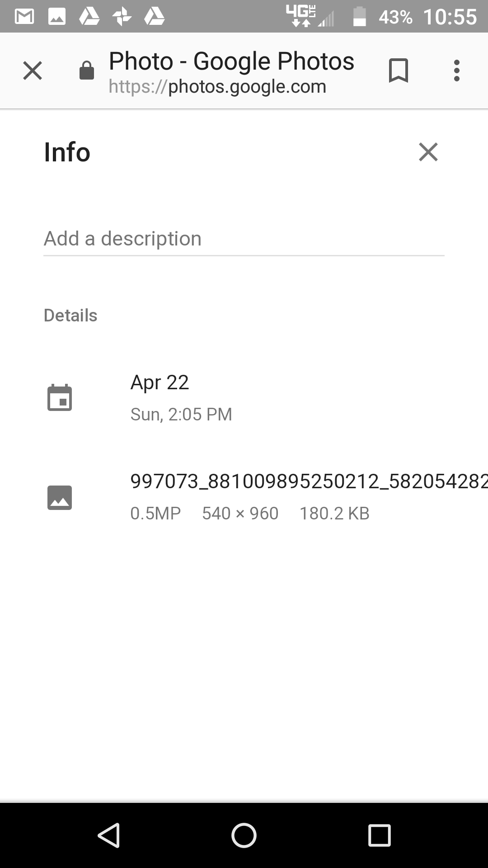488x868 pixels.
Task: Select the Apr 22 date entry
Action: [160, 382]
